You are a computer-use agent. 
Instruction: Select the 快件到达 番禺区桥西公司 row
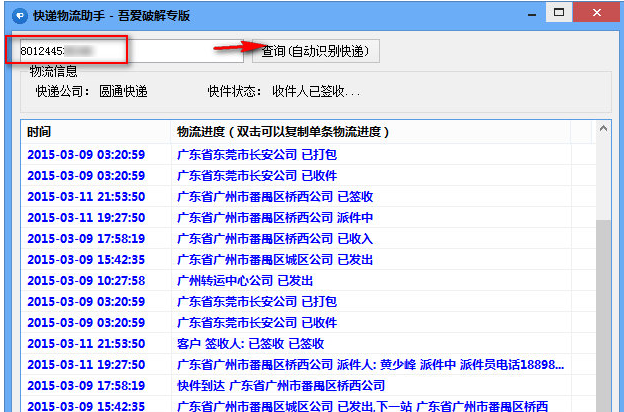tap(280, 386)
